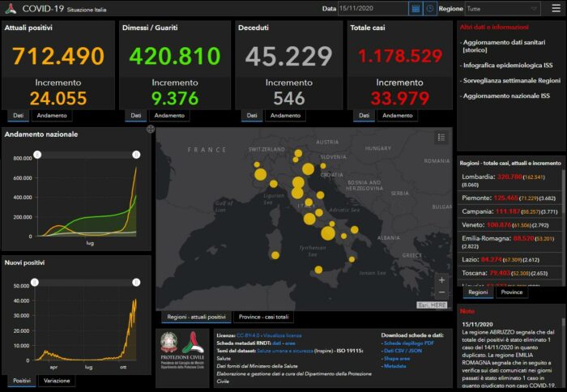
Task: Switch Attuali positivi to Andamento tab
Action: [51, 116]
